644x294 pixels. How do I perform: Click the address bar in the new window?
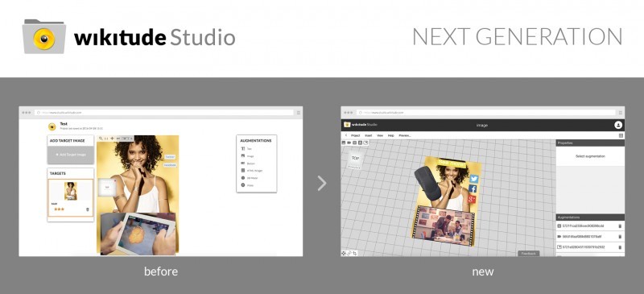click(x=486, y=112)
